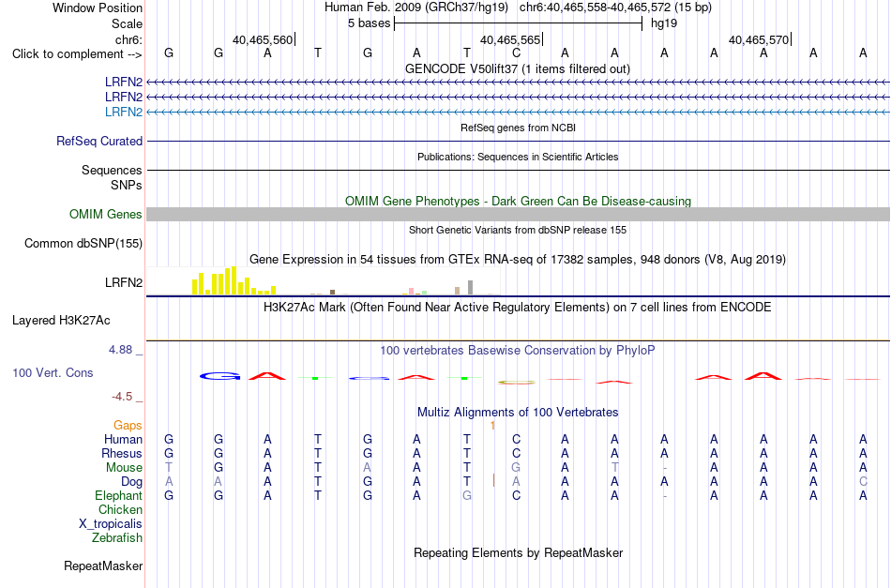This screenshot has width=891, height=588.
Task: Click the GTEx Gene Expression track title
Action: (518, 260)
